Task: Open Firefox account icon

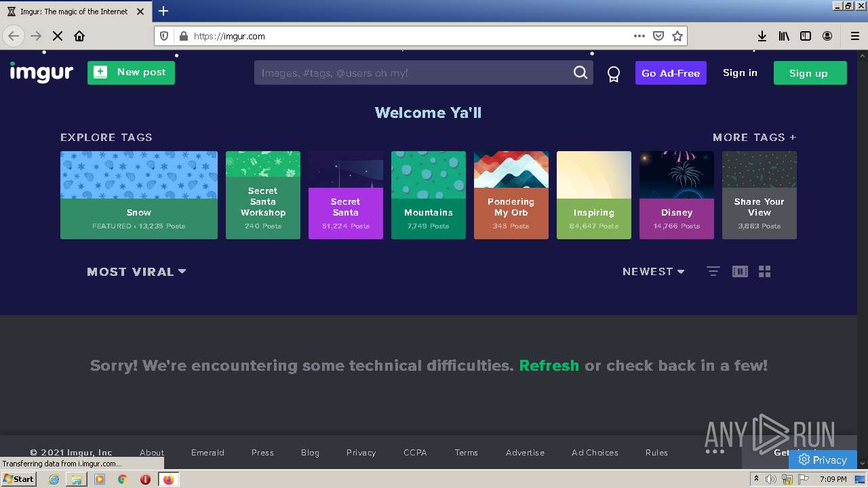Action: pos(827,36)
